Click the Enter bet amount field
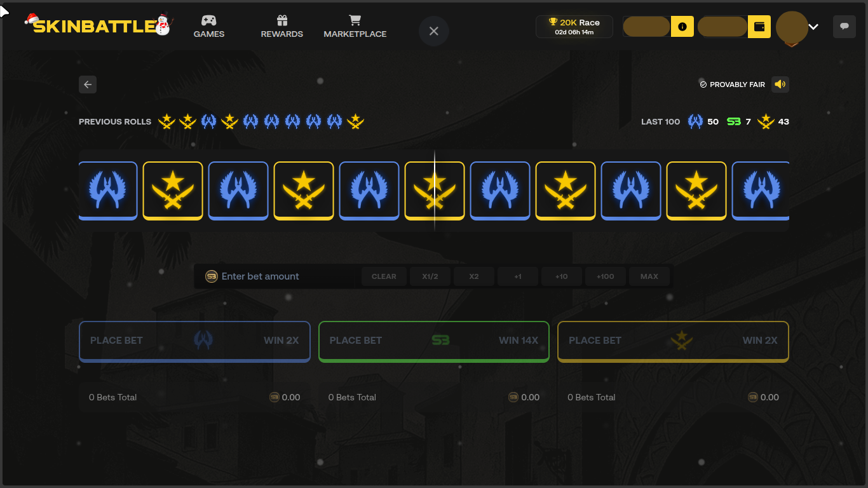This screenshot has height=488, width=868. click(280, 276)
